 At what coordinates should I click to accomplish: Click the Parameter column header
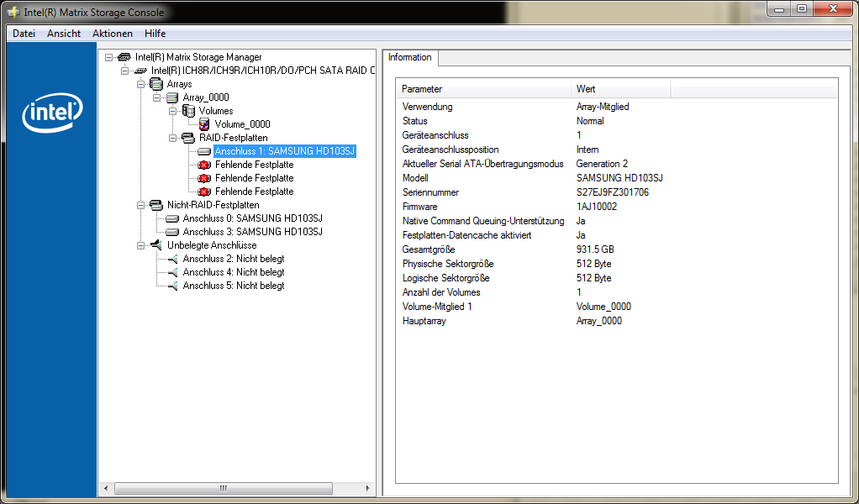tap(484, 89)
